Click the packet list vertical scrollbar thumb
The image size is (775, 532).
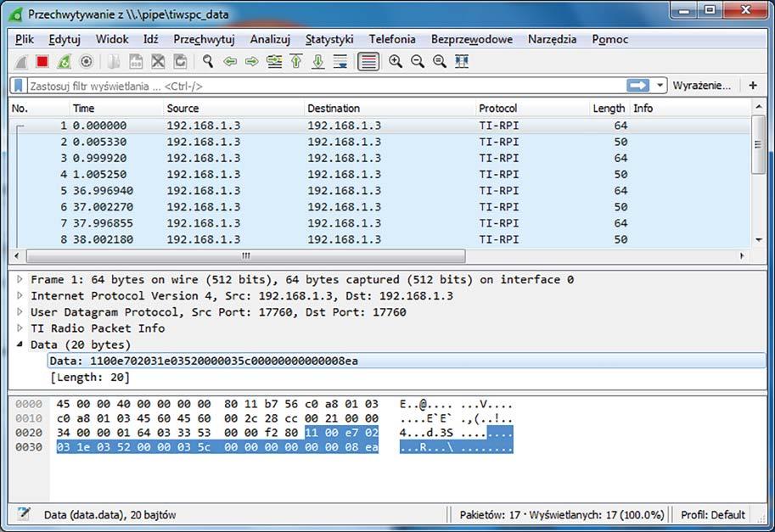coord(758,144)
